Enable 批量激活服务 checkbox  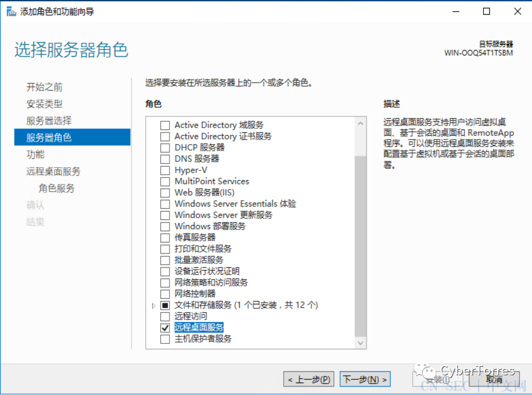(x=166, y=261)
